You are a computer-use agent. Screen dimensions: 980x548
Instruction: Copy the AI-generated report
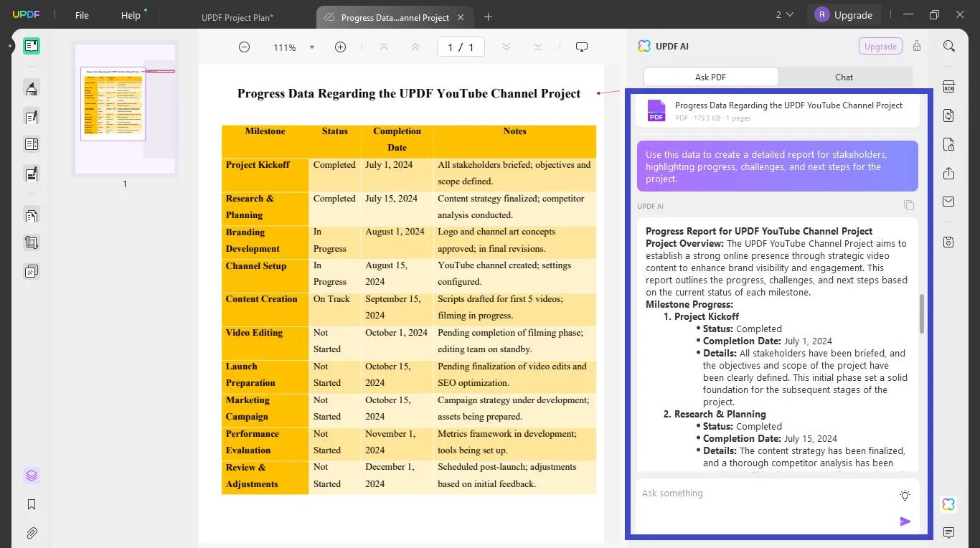(x=909, y=205)
